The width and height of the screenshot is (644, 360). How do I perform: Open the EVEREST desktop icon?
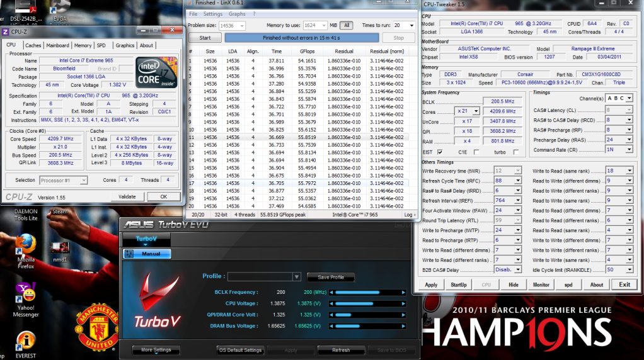[26, 342]
